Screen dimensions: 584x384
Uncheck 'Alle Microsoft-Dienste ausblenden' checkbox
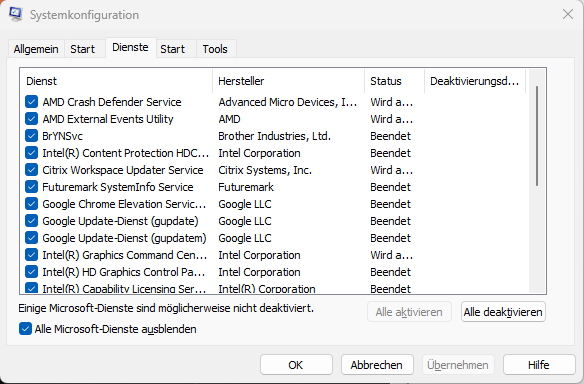[x=25, y=329]
